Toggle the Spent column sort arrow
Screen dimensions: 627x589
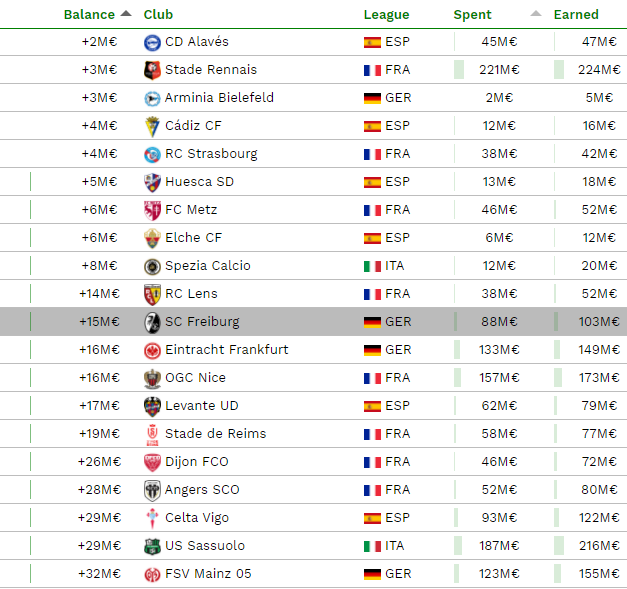[536, 14]
